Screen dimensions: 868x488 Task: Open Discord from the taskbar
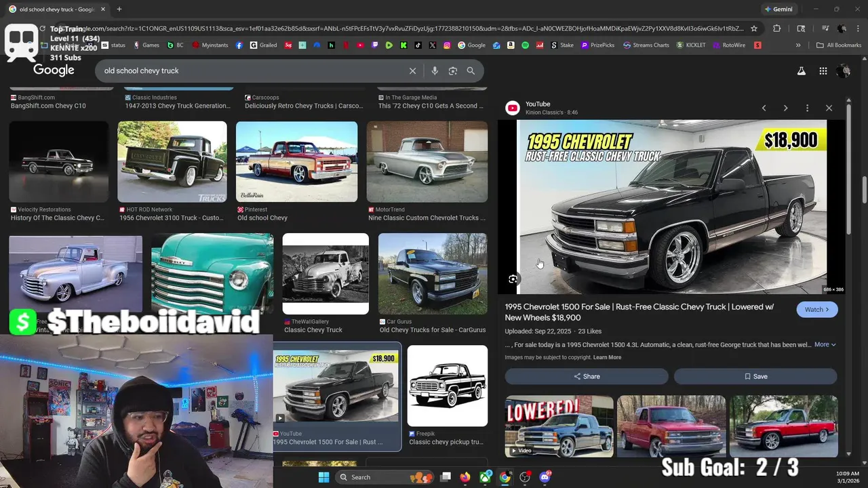545,477
